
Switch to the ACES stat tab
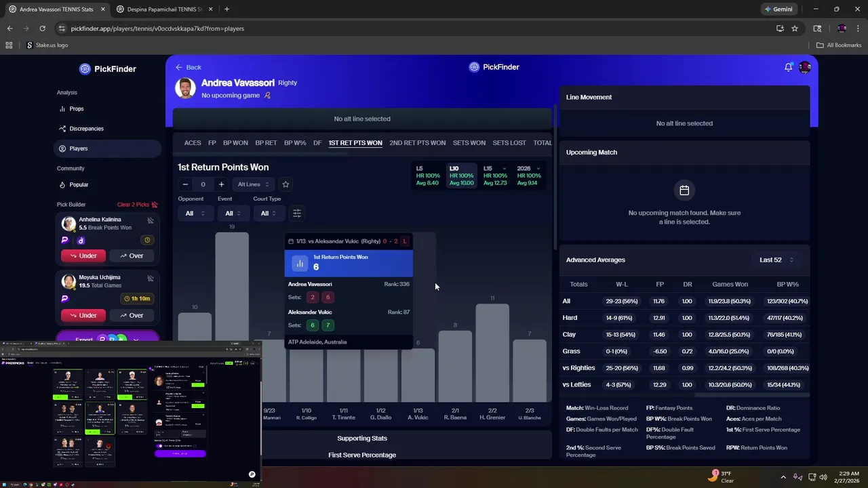tap(193, 143)
